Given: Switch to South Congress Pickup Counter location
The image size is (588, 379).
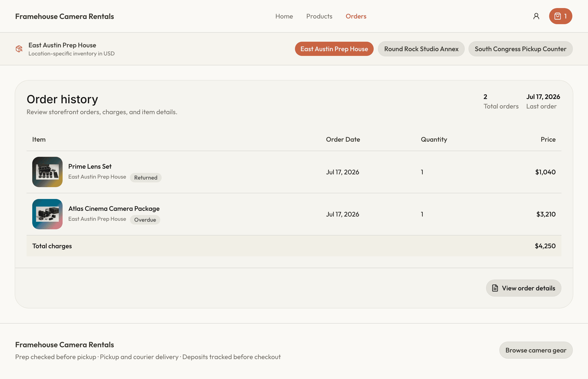Looking at the screenshot, I should click(520, 49).
